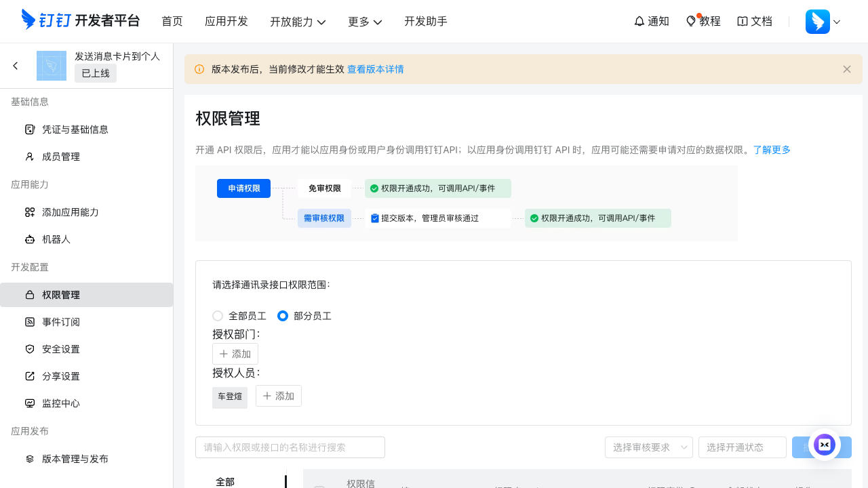The height and width of the screenshot is (488, 868).
Task: Click the 查看版本详情 link
Action: coord(376,69)
